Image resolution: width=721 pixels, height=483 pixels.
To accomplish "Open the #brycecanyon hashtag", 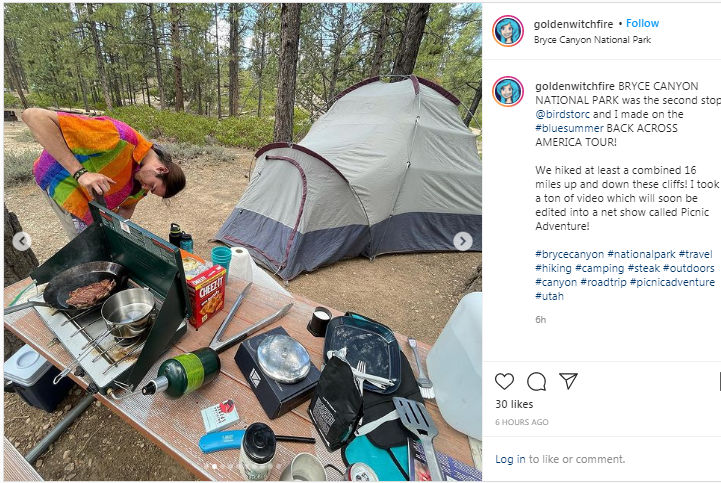I will click(569, 254).
